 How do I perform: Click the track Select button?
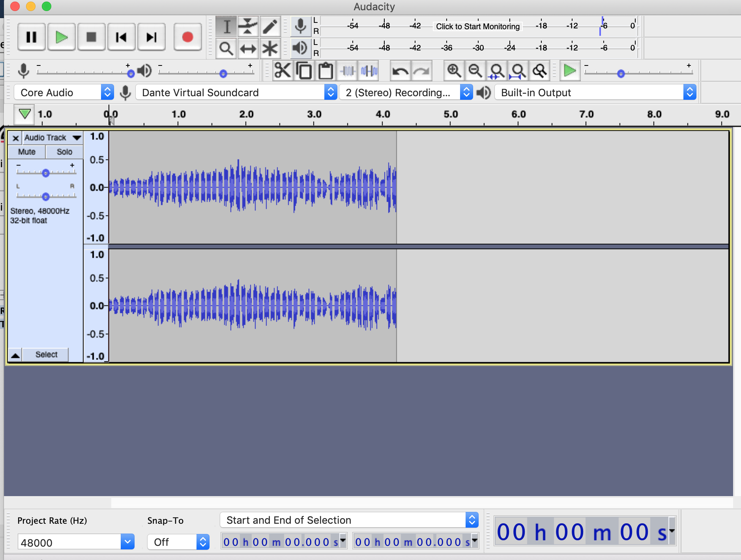(x=46, y=355)
